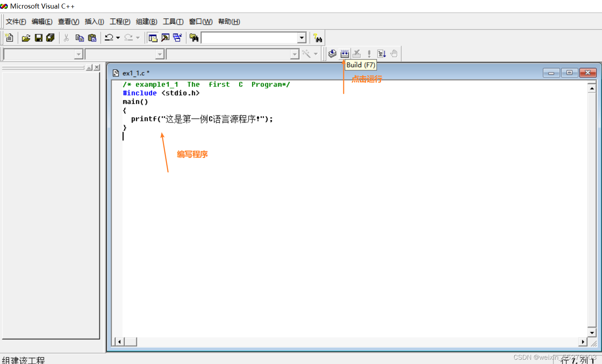
Task: Open the 查看(V) menu
Action: pos(68,21)
